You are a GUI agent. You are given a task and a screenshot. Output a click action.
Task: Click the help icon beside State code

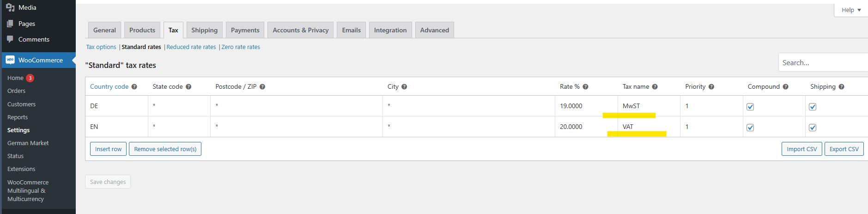[x=188, y=87]
